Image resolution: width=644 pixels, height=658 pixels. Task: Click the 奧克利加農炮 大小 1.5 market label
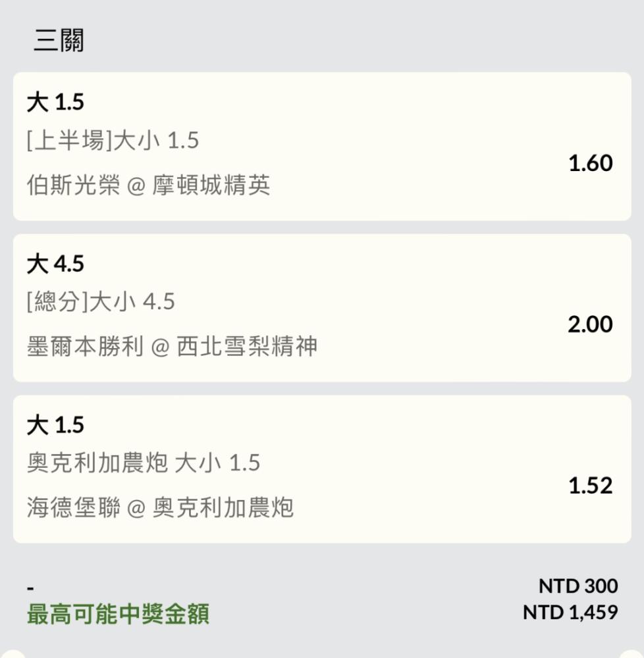point(144,463)
